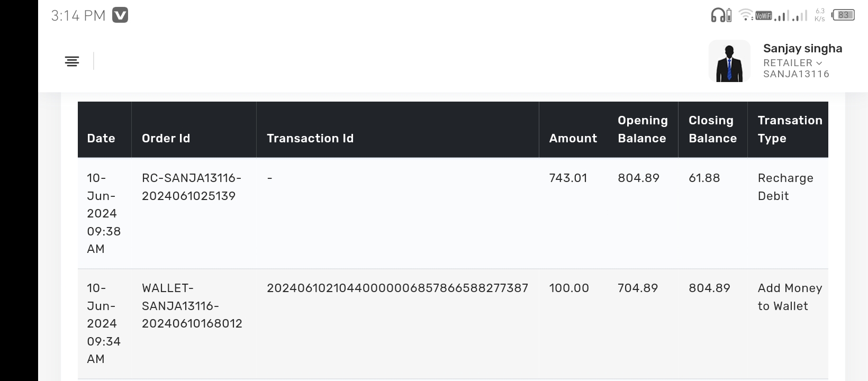Tap the WiFi signal icon

(746, 15)
